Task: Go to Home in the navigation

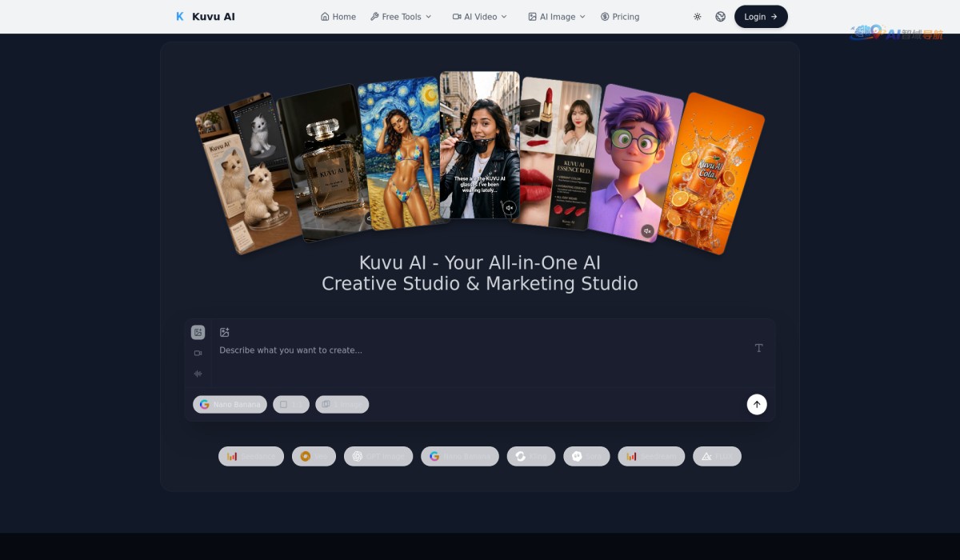Action: pyautogui.click(x=338, y=16)
